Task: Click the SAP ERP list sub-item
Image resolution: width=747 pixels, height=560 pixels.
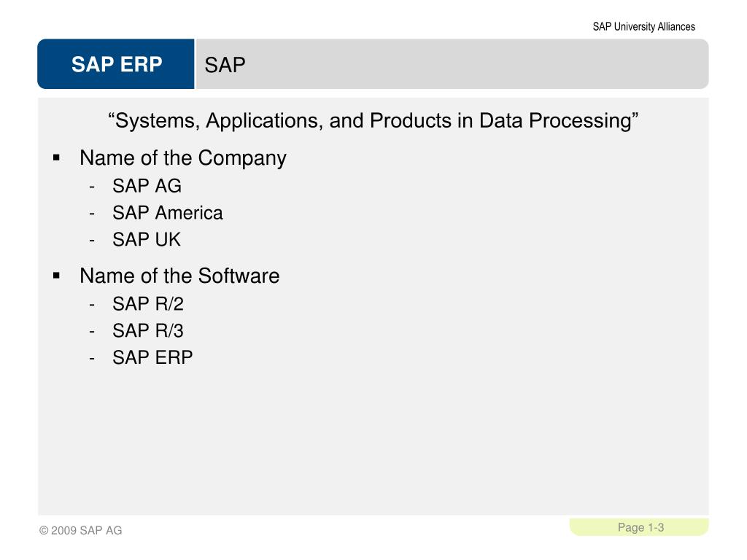Action: (x=152, y=357)
